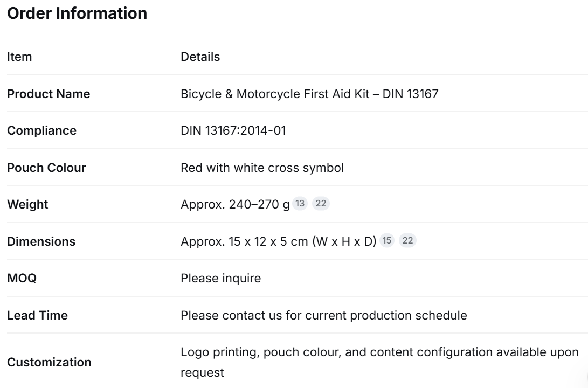
Task: Click the Product Name row label
Action: (49, 94)
